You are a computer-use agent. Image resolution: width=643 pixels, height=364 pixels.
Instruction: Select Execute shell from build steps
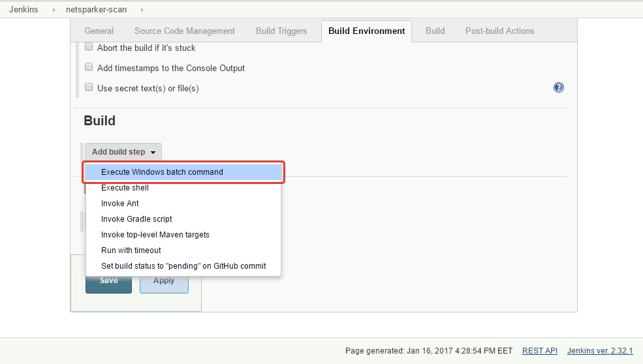(125, 188)
